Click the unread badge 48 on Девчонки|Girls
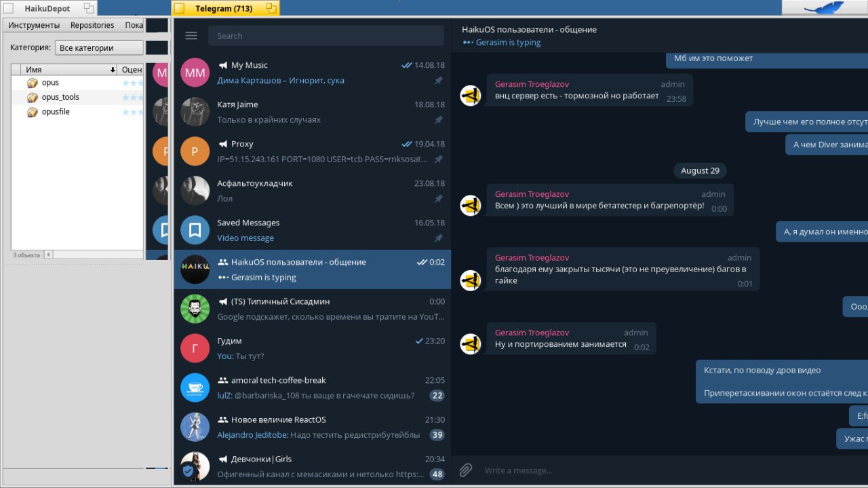 (x=437, y=474)
